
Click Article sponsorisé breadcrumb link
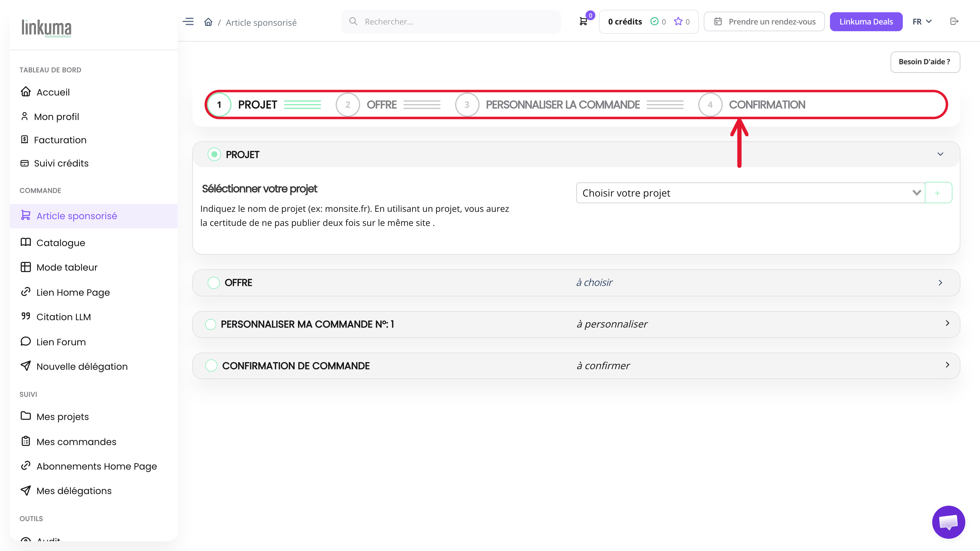pyautogui.click(x=261, y=22)
